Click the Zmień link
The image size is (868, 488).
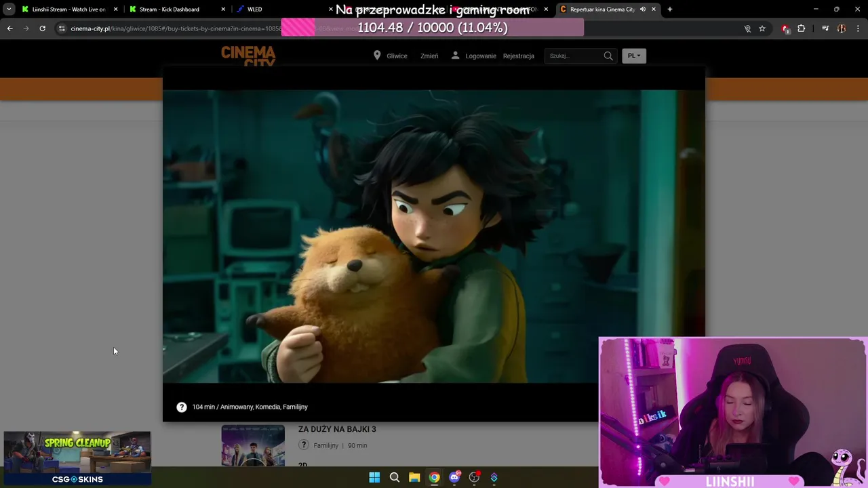(429, 56)
